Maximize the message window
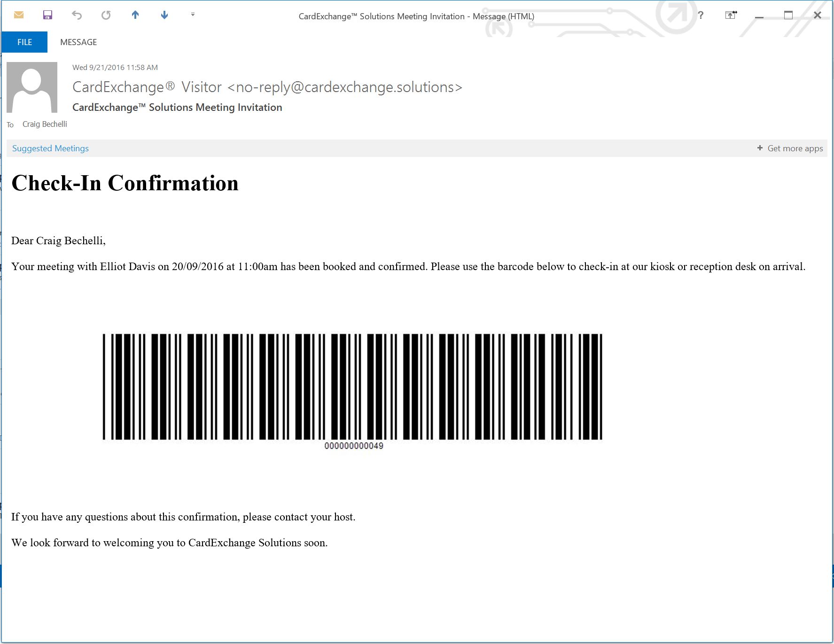The image size is (834, 644). click(x=788, y=15)
